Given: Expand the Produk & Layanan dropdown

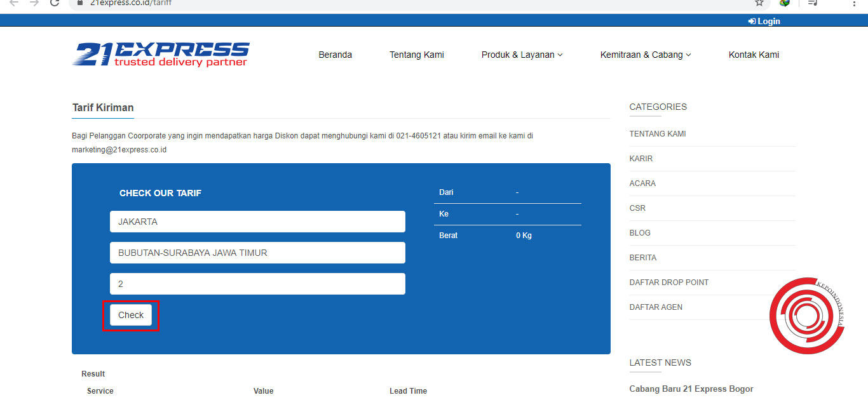Looking at the screenshot, I should [521, 55].
